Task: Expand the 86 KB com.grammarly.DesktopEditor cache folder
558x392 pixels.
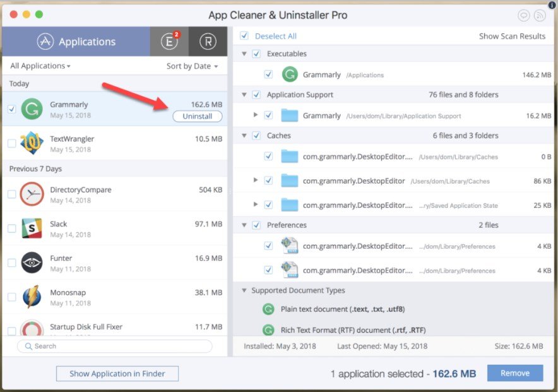Action: [x=256, y=180]
